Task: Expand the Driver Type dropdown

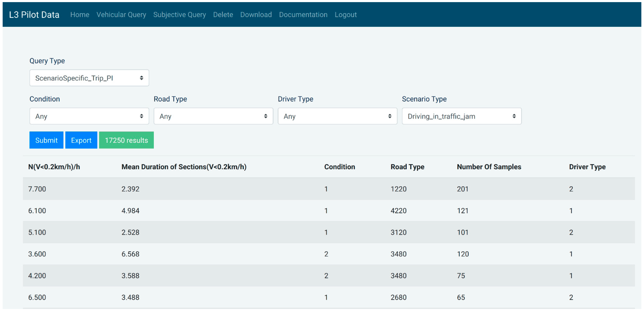Action: 337,116
